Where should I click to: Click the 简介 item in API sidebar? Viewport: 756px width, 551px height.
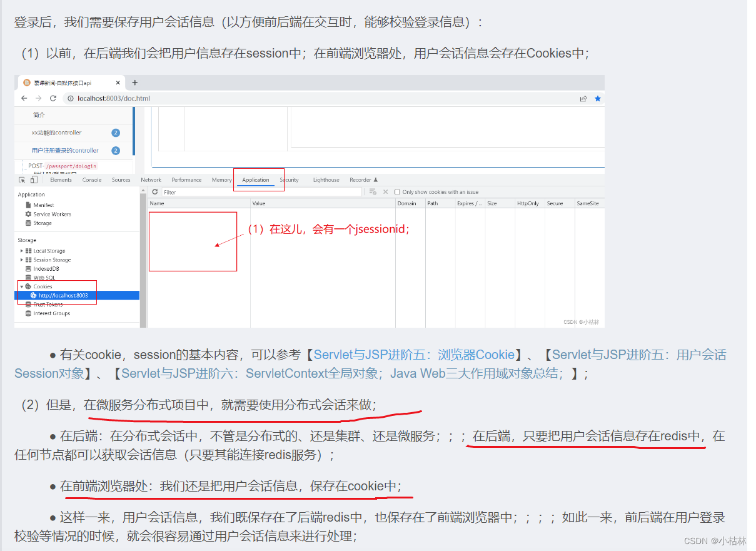coord(39,115)
